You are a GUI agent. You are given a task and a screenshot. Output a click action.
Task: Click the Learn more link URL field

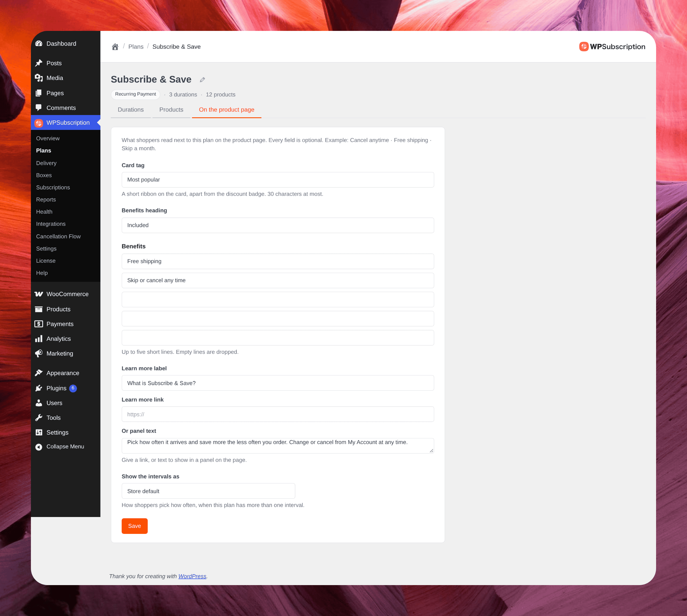click(278, 414)
